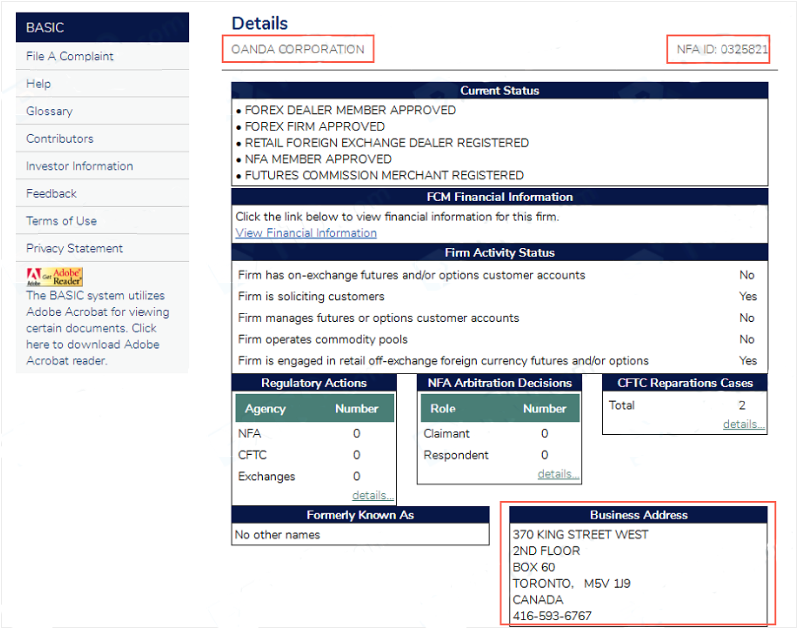Image resolution: width=802 pixels, height=634 pixels.
Task: Click the Role column header
Action: pyautogui.click(x=443, y=409)
